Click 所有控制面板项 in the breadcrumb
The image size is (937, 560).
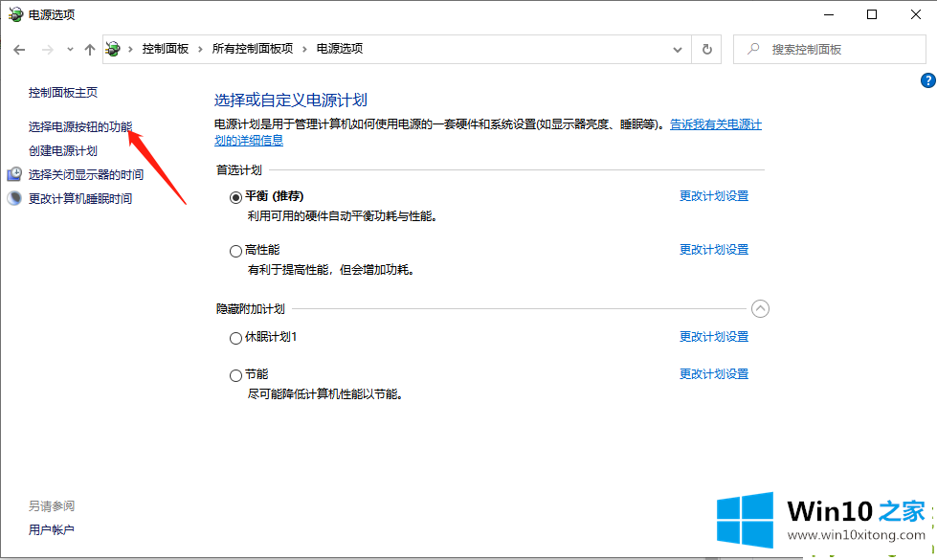(x=254, y=49)
